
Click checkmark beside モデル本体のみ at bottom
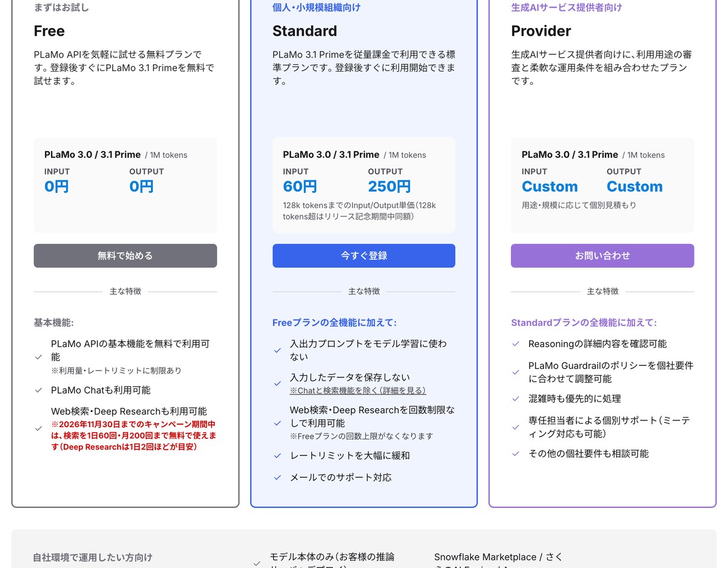click(x=257, y=563)
